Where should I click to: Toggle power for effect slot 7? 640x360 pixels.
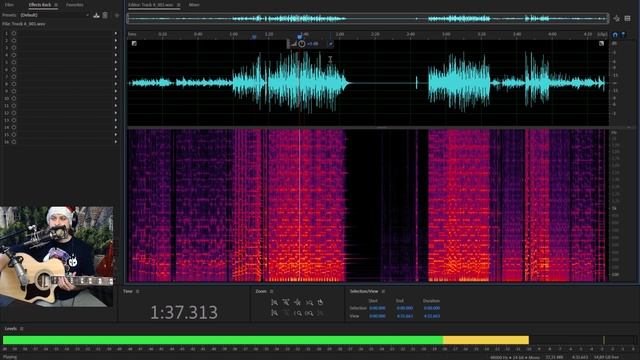[14, 77]
